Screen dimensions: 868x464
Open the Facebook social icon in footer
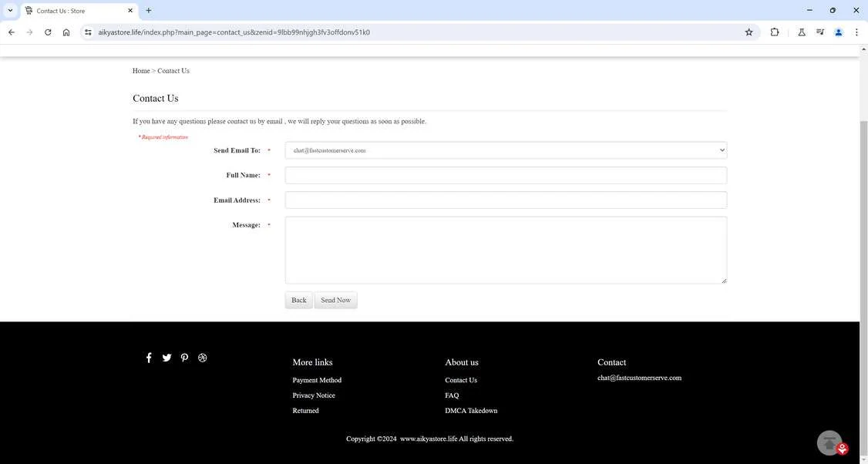[x=148, y=358]
